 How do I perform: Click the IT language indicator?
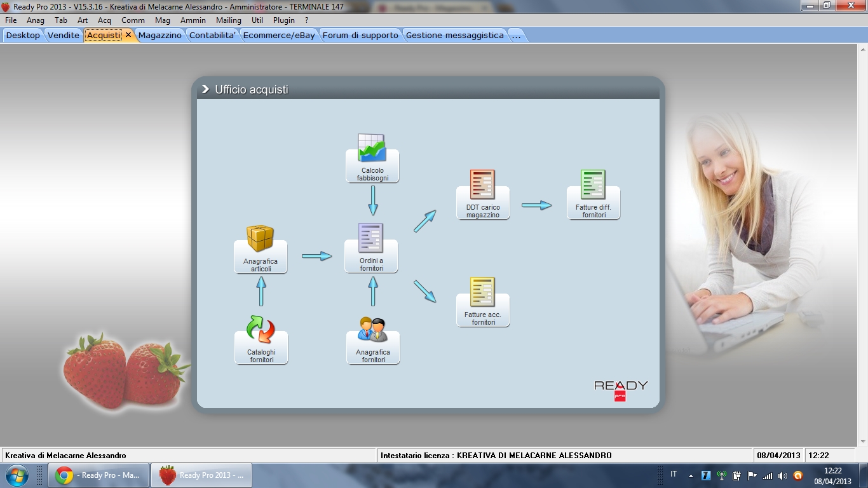click(674, 474)
